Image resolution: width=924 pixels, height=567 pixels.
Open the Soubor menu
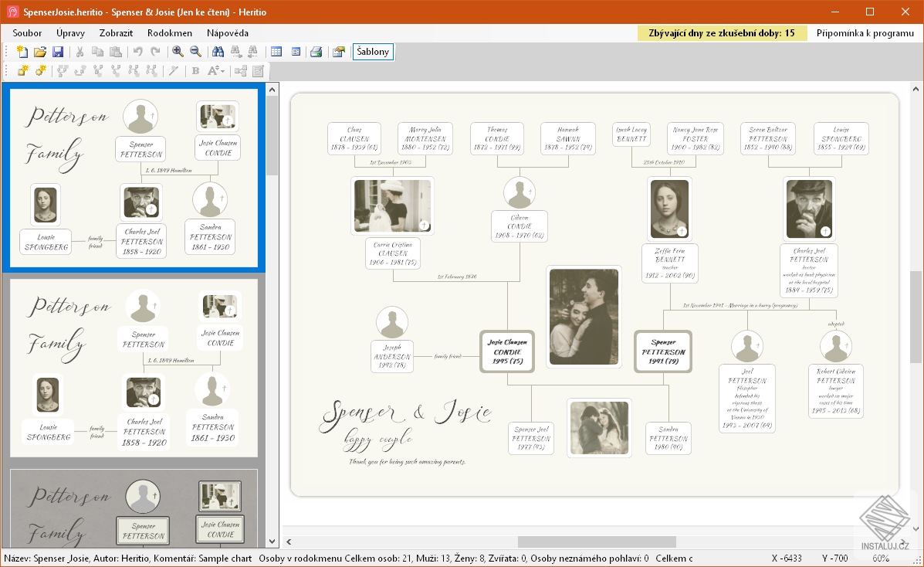tap(27, 33)
